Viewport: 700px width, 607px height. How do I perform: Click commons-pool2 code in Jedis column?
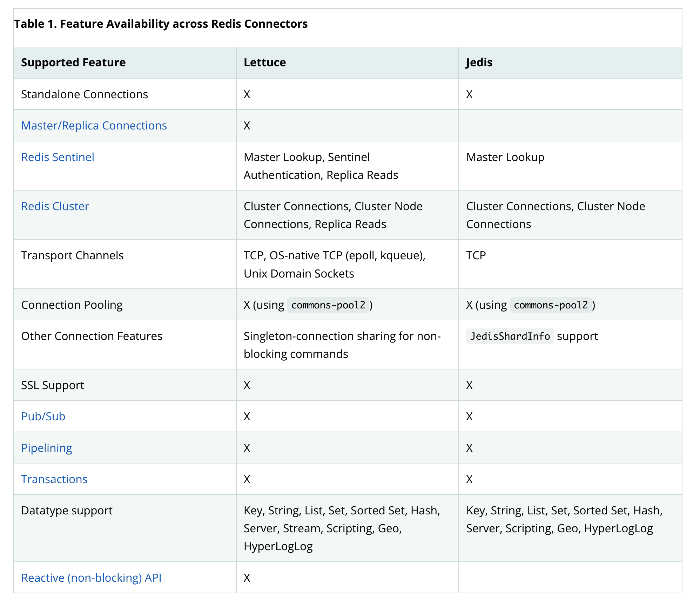point(551,305)
